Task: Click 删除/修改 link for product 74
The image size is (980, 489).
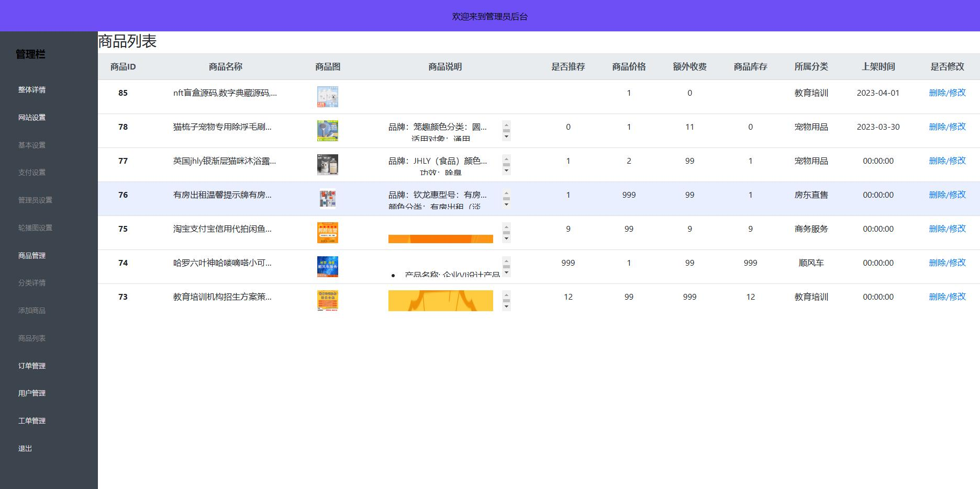Action: (947, 263)
